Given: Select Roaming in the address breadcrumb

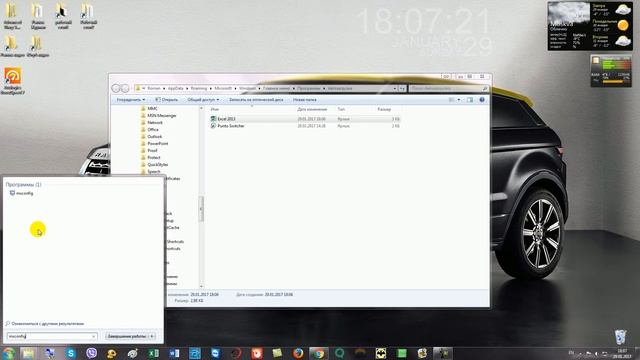Looking at the screenshot, I should (x=199, y=88).
